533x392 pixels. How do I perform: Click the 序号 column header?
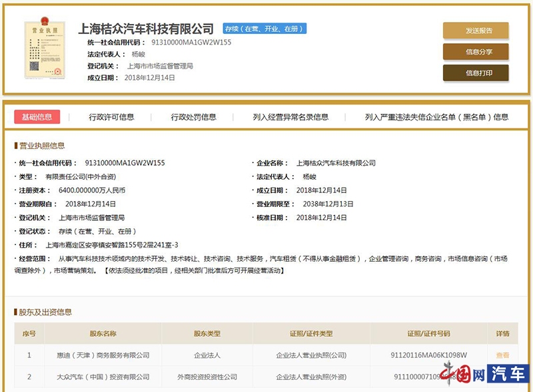29,333
